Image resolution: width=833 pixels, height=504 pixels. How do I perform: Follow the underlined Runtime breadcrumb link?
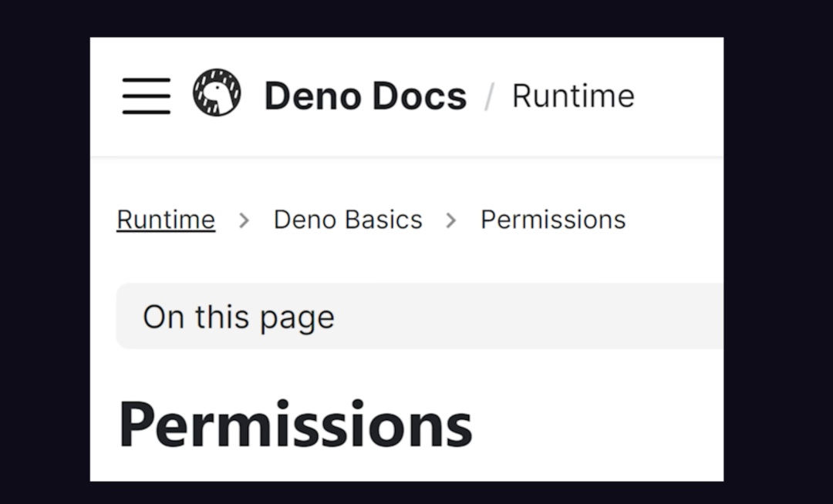[x=166, y=220]
